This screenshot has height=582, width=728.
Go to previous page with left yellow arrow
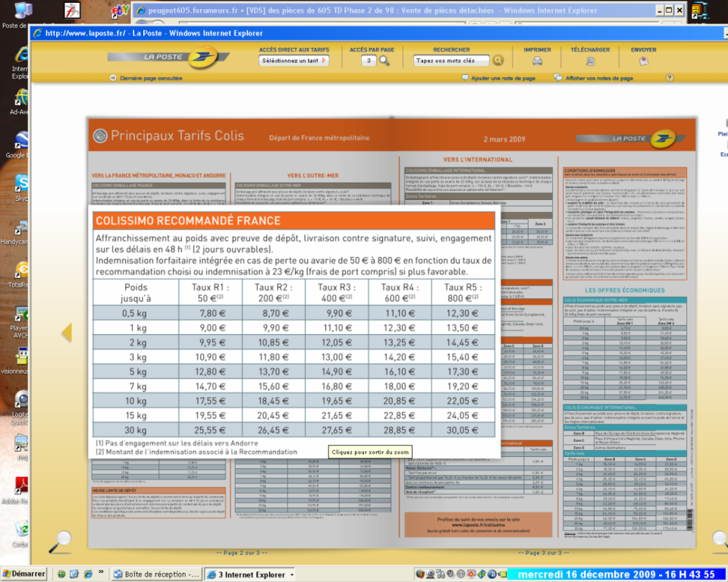tap(66, 332)
